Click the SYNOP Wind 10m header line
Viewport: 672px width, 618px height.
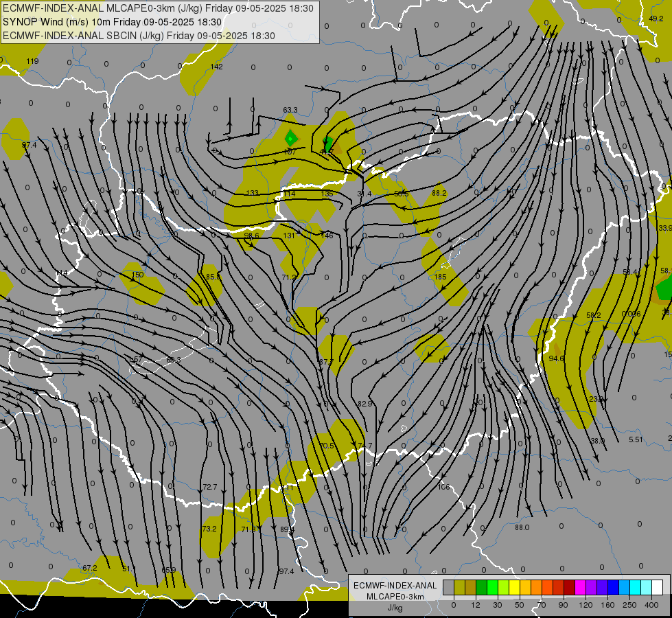tap(113, 22)
